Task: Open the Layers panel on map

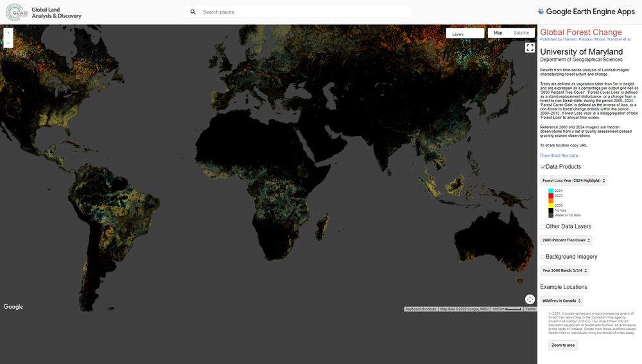Action: 465,33
